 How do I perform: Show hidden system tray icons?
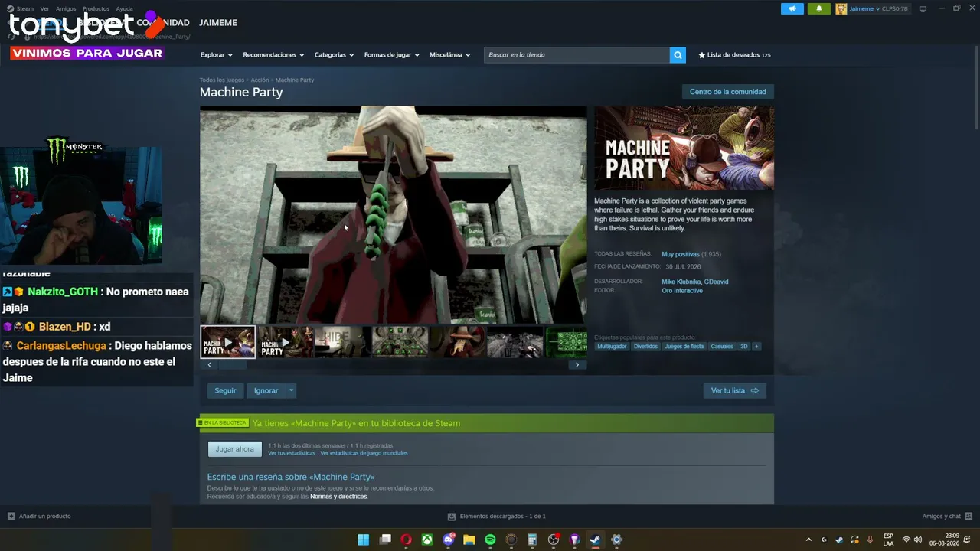pyautogui.click(x=808, y=540)
